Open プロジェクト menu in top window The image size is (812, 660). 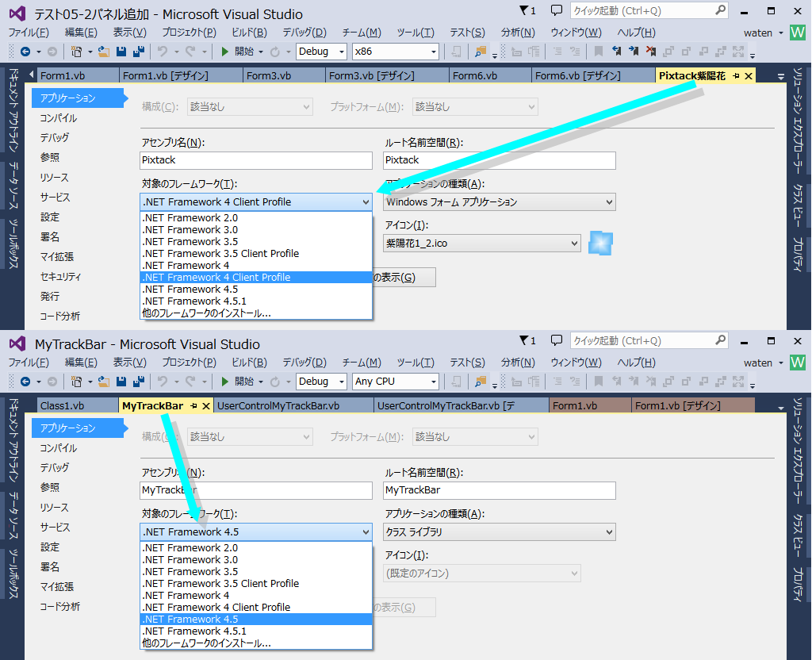click(x=189, y=33)
